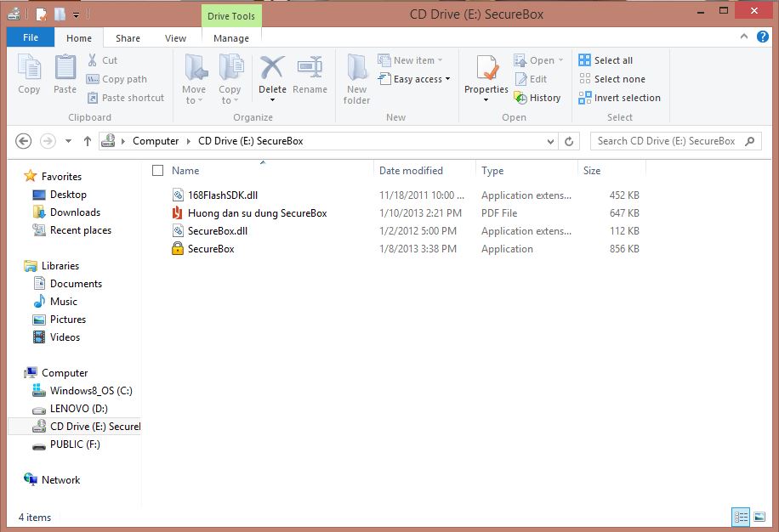Switch to the Manage tab
The width and height of the screenshot is (779, 532).
[231, 38]
